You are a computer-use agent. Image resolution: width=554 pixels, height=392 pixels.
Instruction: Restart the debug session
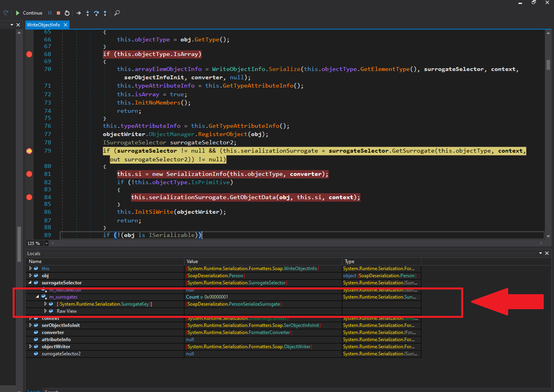point(67,13)
